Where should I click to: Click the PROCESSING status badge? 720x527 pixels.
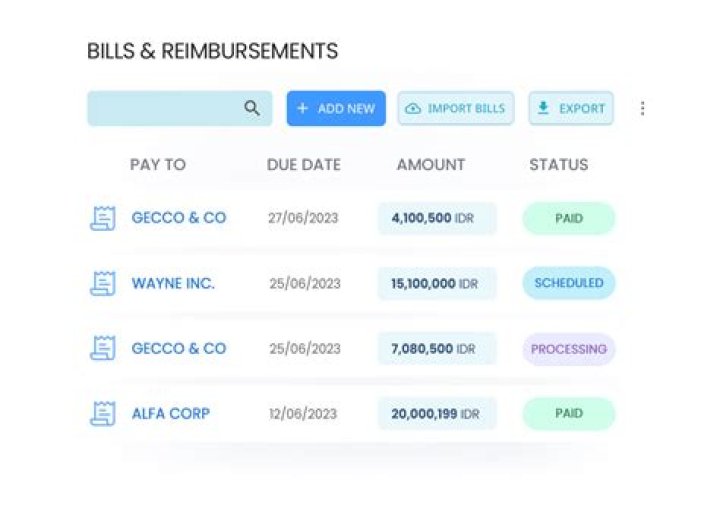click(569, 349)
